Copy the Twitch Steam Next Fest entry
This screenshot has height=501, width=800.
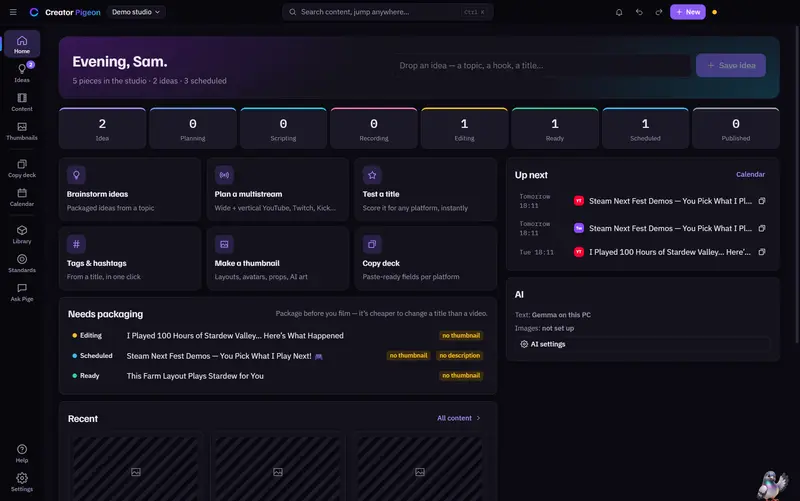pos(762,229)
